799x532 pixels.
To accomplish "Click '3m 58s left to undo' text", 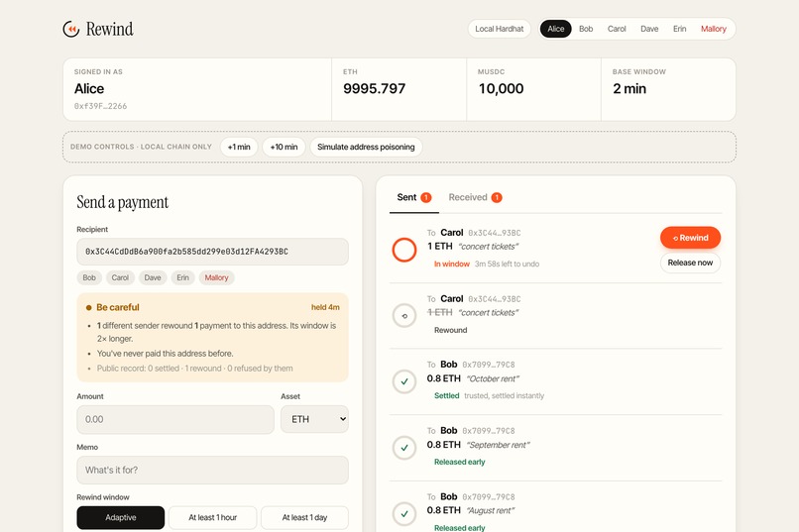I will pyautogui.click(x=507, y=264).
